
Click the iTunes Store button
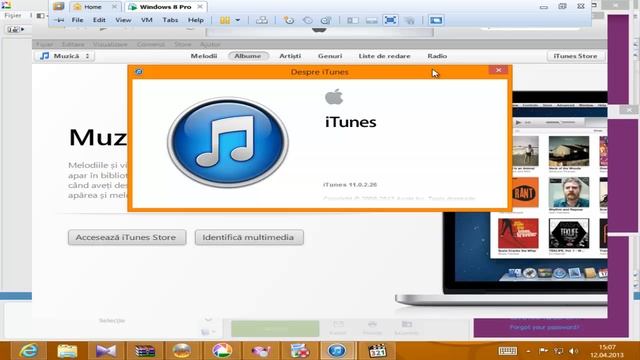click(x=575, y=56)
